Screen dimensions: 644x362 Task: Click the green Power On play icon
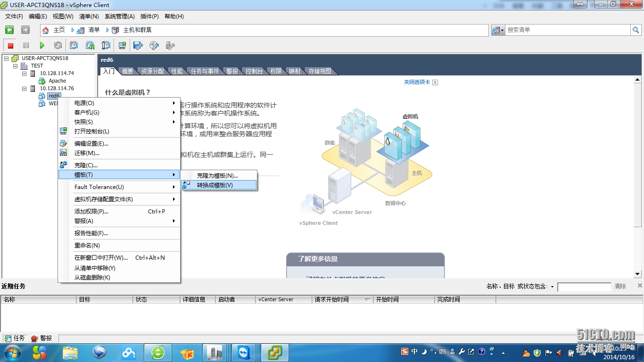(x=42, y=45)
